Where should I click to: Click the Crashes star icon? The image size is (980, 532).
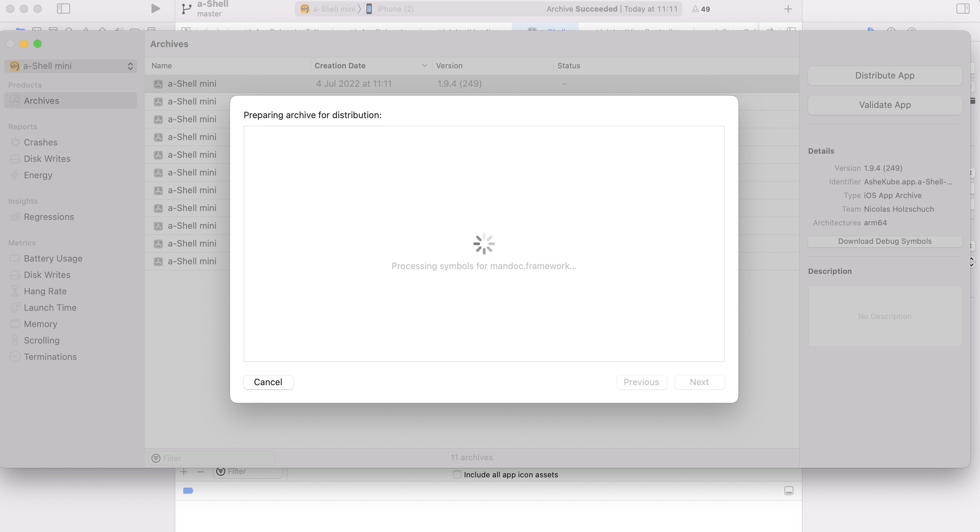point(15,142)
